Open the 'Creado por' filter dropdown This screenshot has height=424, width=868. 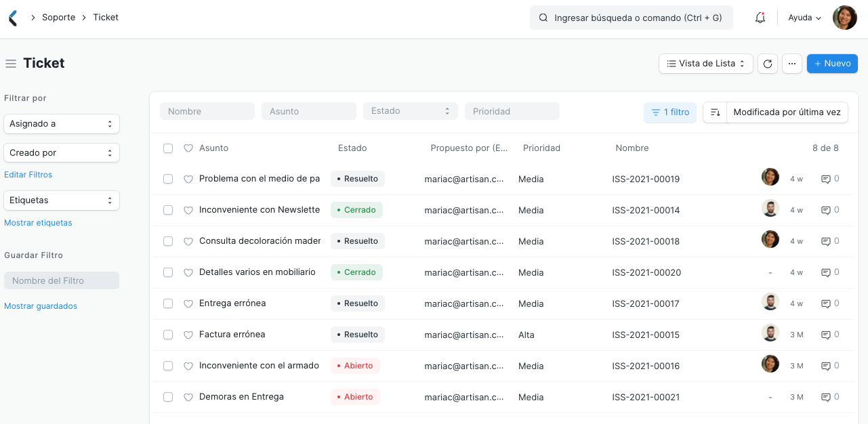tap(62, 153)
